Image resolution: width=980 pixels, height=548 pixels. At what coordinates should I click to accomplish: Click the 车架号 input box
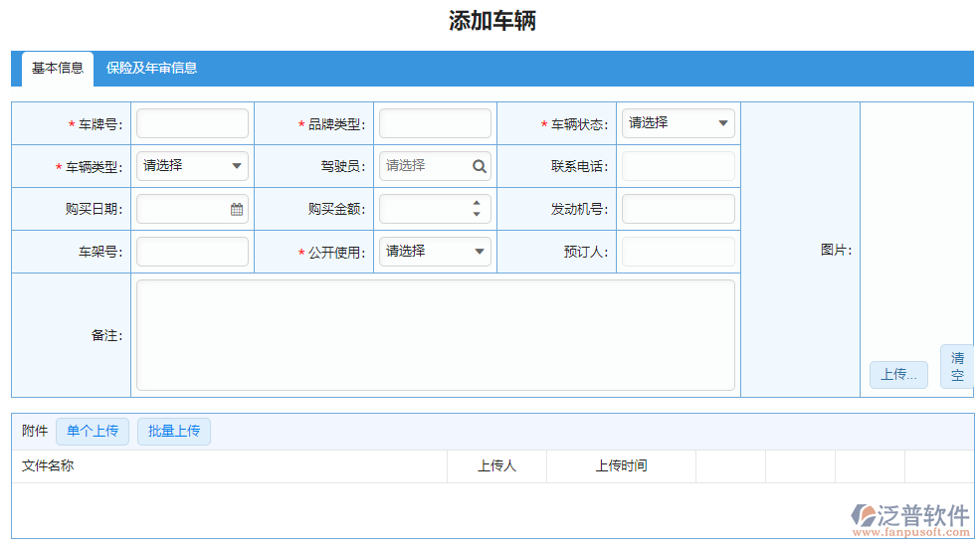pyautogui.click(x=192, y=252)
